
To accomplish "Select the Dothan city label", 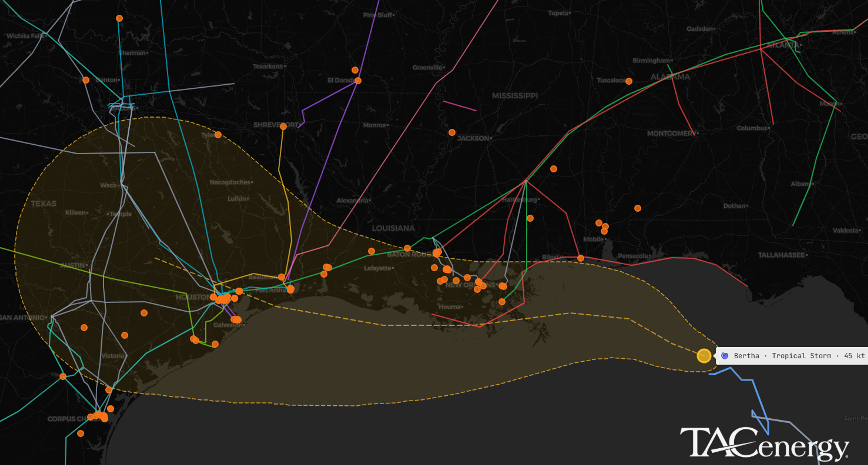I will [734, 206].
